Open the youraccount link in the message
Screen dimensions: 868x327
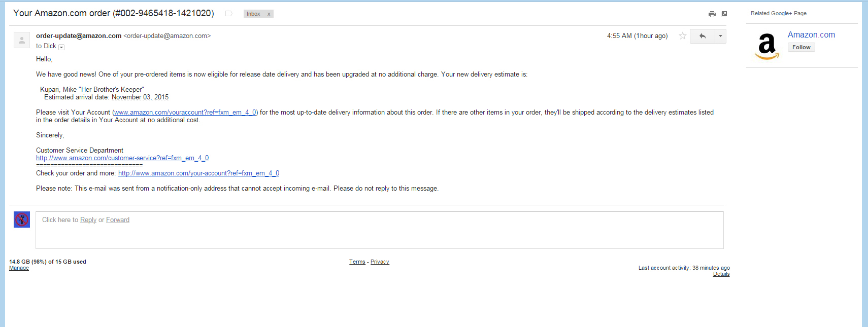click(185, 113)
